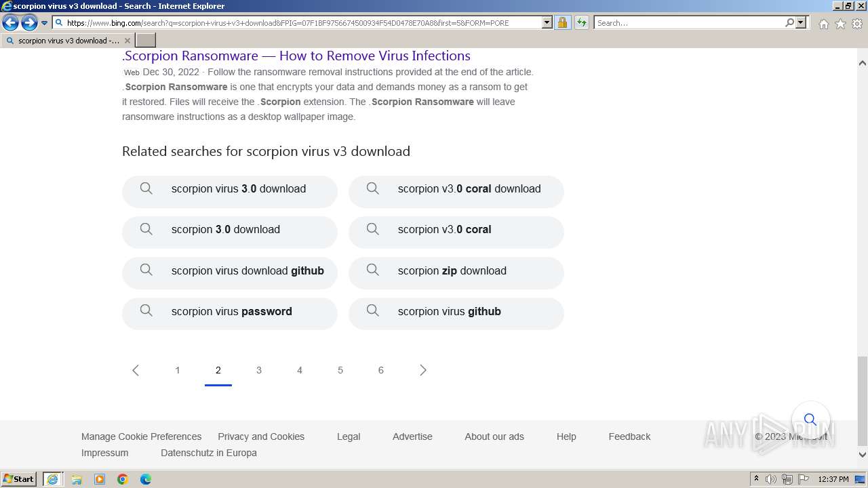Click the page scrollbar down arrow

tap(863, 455)
